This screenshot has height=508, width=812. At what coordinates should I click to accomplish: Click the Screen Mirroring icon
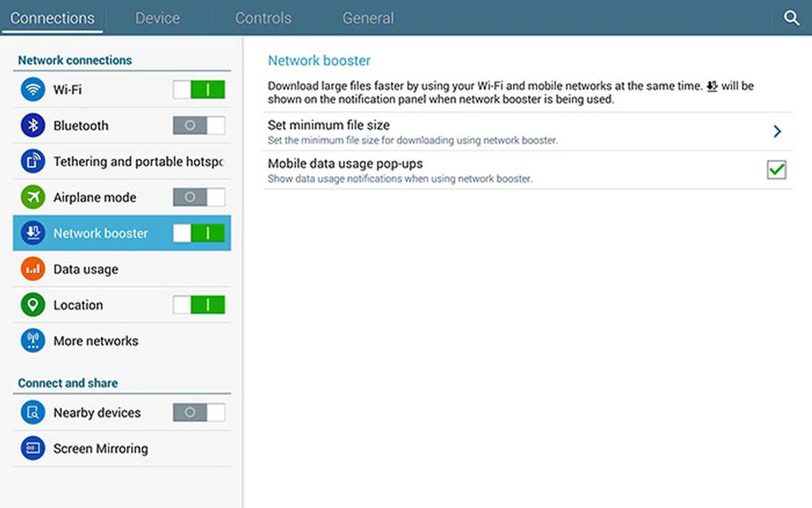(33, 448)
